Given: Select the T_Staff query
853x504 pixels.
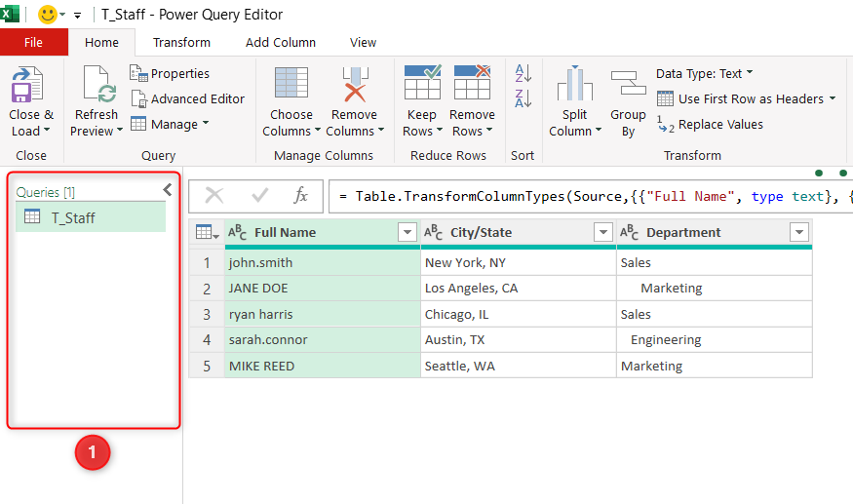Looking at the screenshot, I should (91, 217).
